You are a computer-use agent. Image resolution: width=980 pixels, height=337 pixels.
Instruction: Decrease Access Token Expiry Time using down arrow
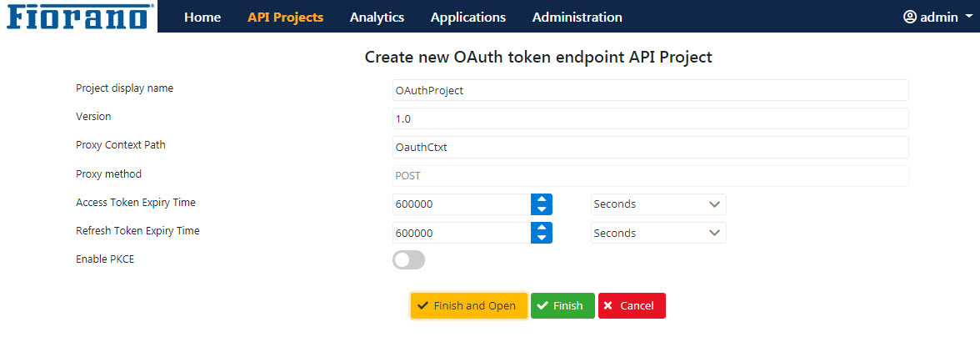tap(542, 209)
